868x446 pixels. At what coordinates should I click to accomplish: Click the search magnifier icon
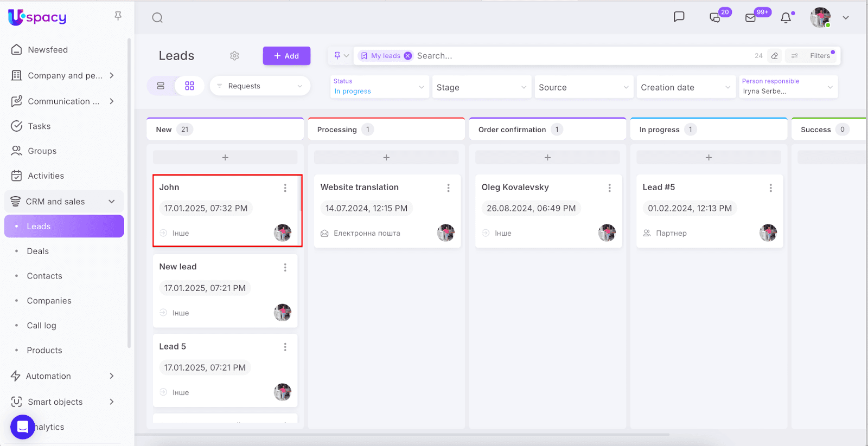[157, 18]
